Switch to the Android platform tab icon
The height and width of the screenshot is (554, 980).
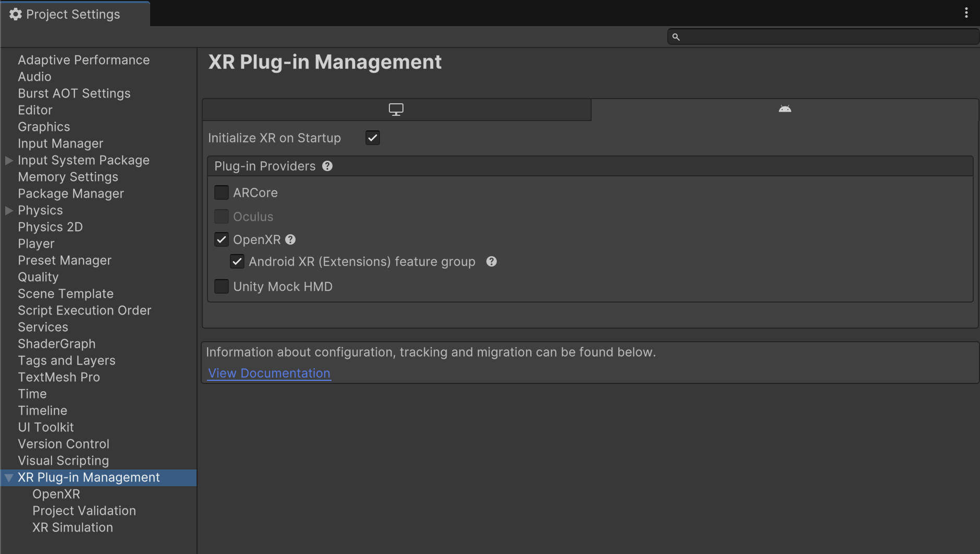(785, 109)
